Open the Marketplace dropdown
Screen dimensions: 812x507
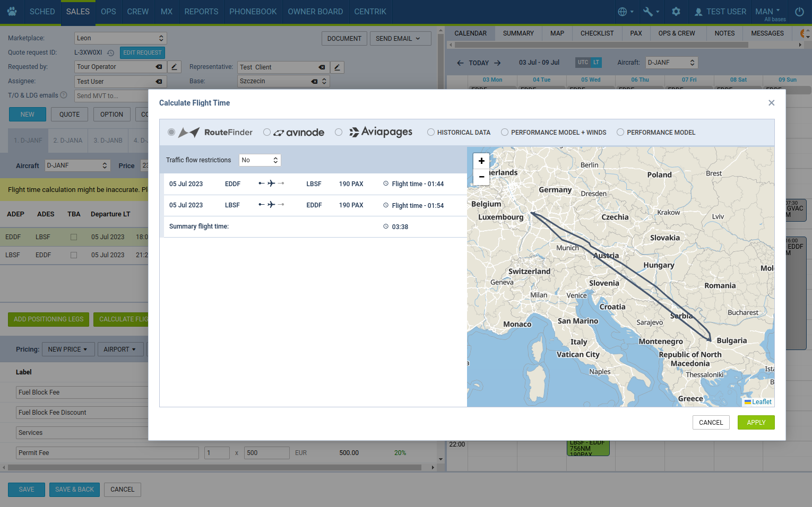pyautogui.click(x=120, y=38)
